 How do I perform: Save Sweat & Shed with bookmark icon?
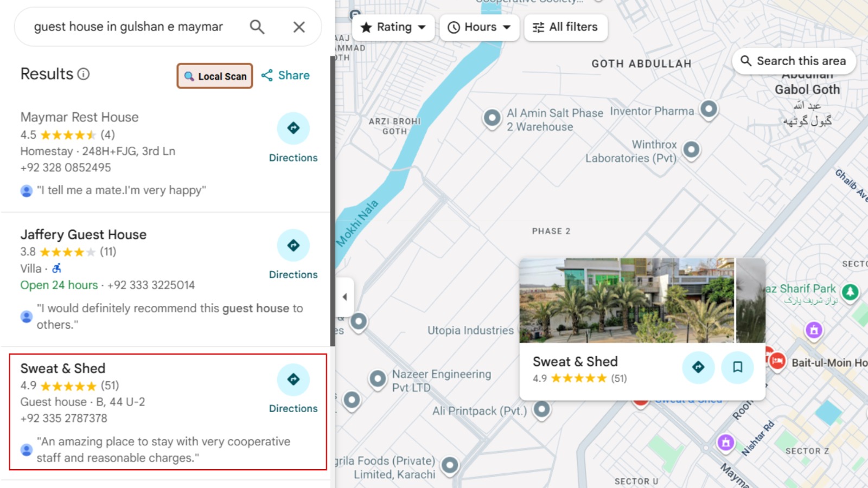point(737,367)
